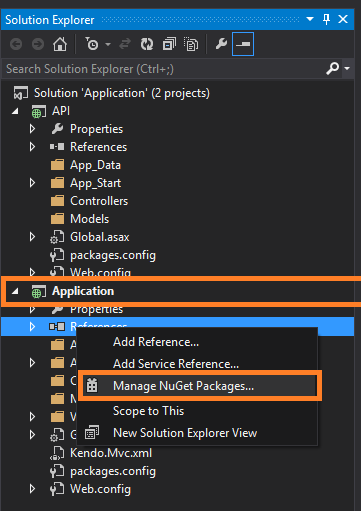The width and height of the screenshot is (361, 511).
Task: Click the magnifier search icon
Action: tap(332, 69)
